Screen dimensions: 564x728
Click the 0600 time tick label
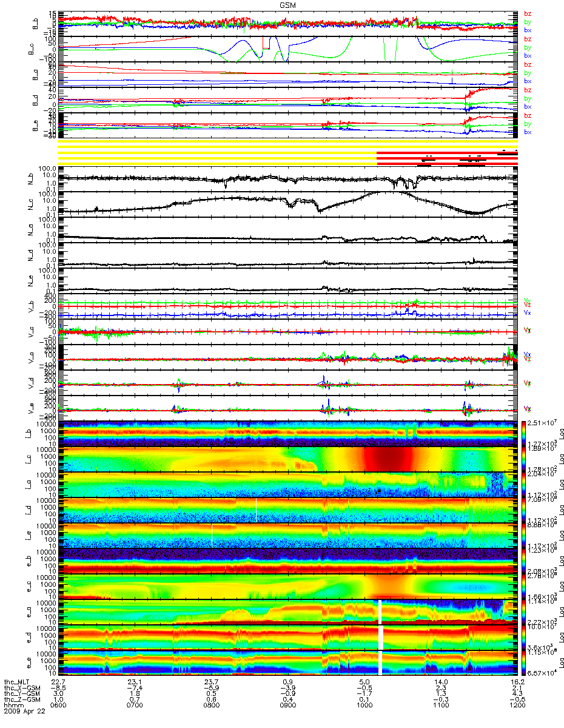pos(58,707)
